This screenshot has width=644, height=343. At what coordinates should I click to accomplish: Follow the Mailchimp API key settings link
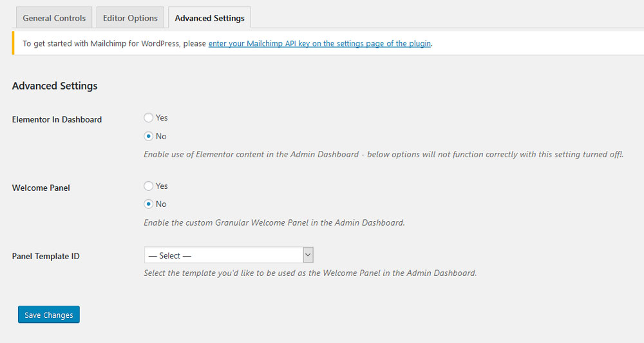319,43
